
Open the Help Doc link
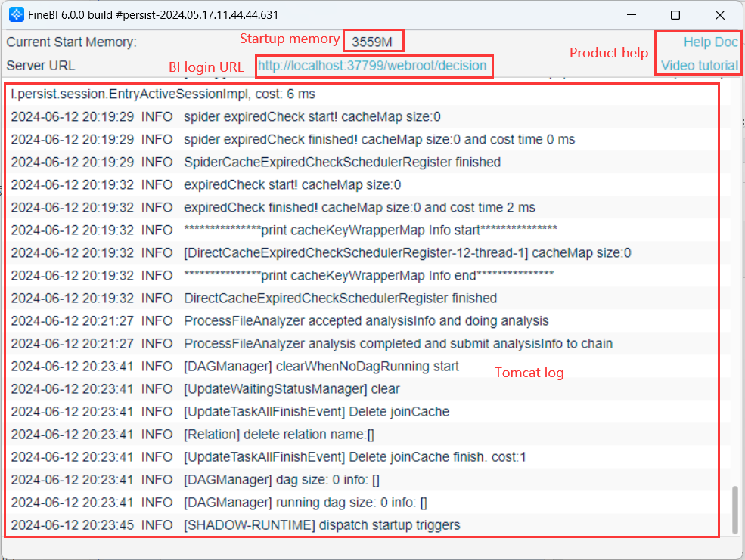click(x=710, y=42)
